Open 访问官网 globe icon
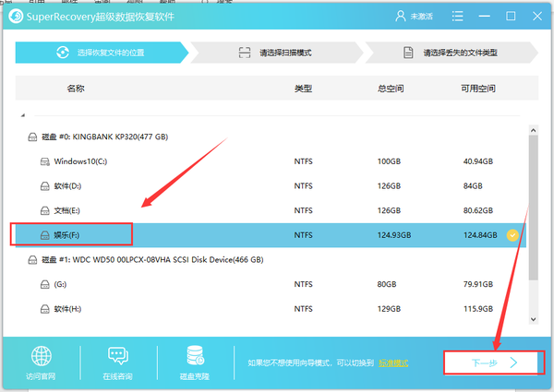This screenshot has width=554, height=392. point(41,356)
